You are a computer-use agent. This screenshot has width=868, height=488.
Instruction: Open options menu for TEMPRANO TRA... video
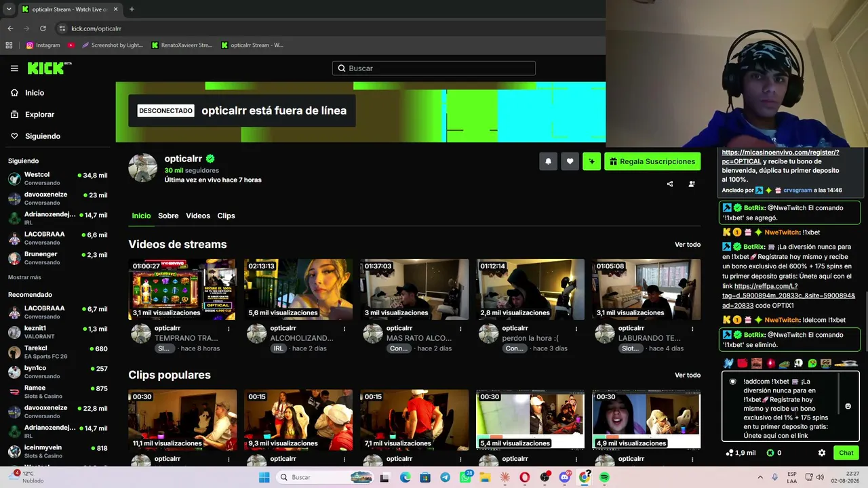(229, 329)
